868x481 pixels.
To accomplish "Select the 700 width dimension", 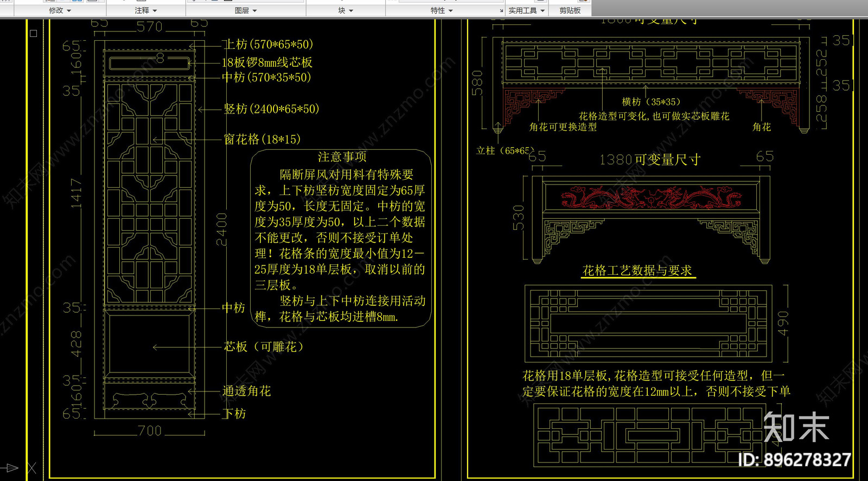I will [150, 431].
